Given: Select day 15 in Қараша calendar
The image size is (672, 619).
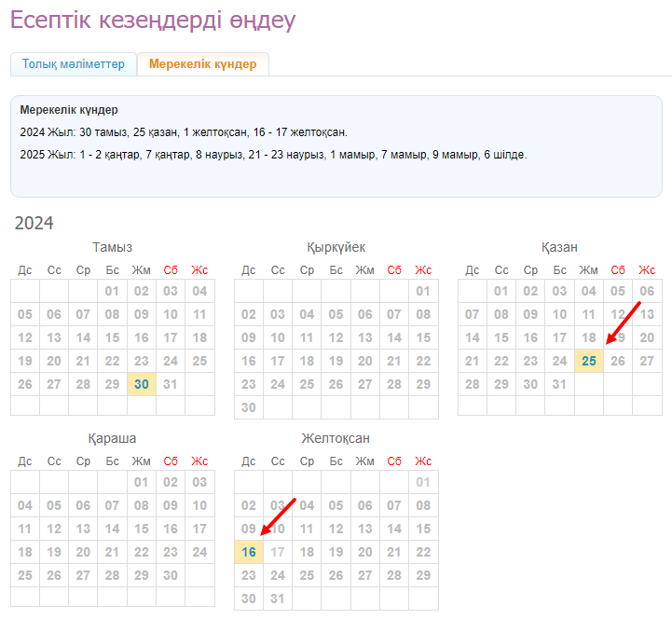Looking at the screenshot, I should click(x=142, y=529).
